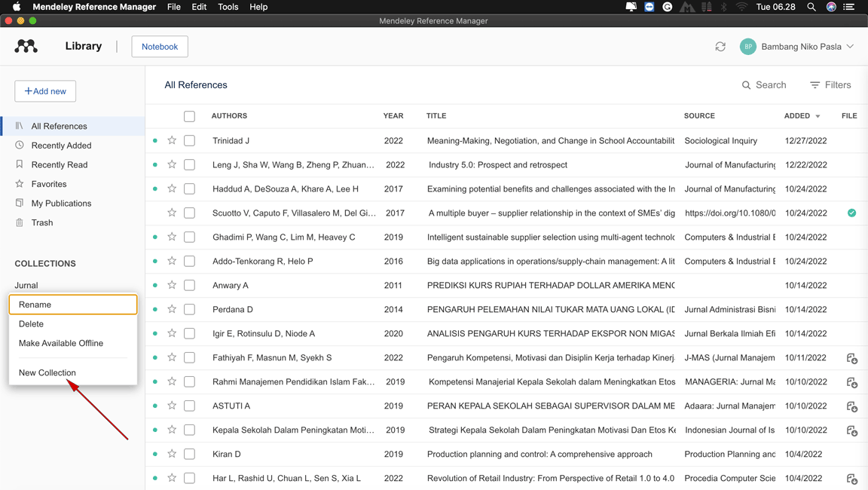Open the Filters panel
The width and height of the screenshot is (868, 490).
coord(830,84)
